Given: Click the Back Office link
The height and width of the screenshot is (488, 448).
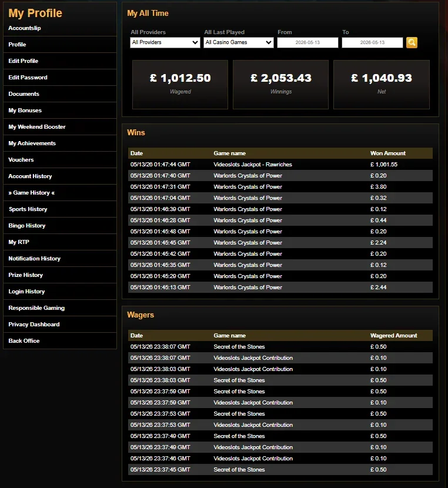Looking at the screenshot, I should (x=60, y=341).
